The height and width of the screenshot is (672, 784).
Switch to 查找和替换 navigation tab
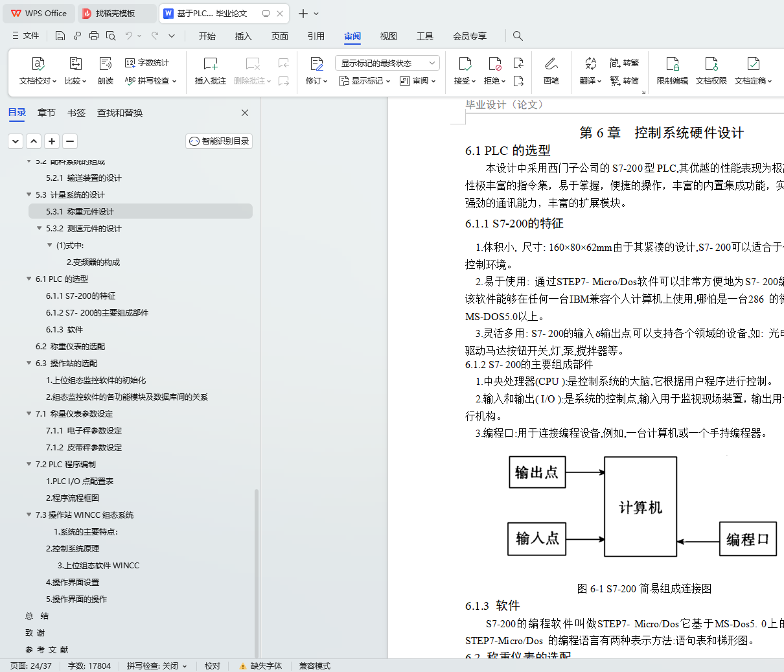tap(120, 113)
